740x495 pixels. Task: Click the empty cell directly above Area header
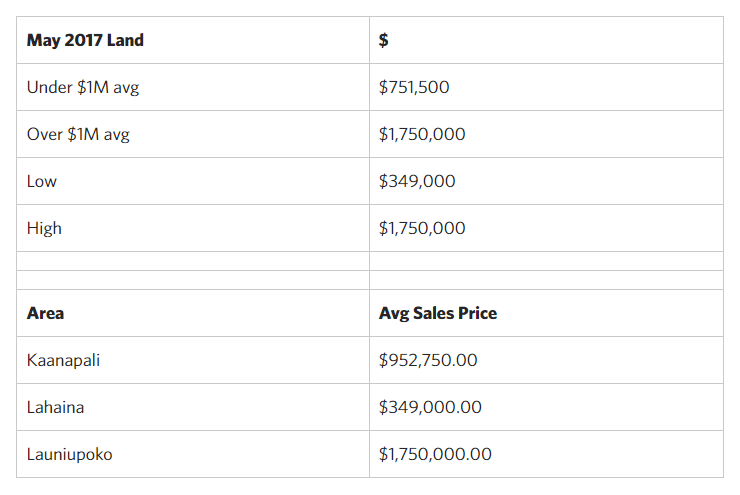click(192, 280)
